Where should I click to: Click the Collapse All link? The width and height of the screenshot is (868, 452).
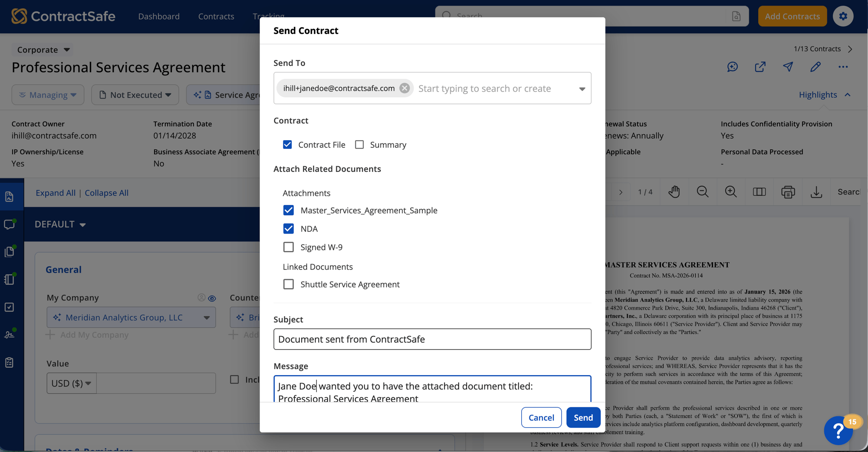point(106,193)
